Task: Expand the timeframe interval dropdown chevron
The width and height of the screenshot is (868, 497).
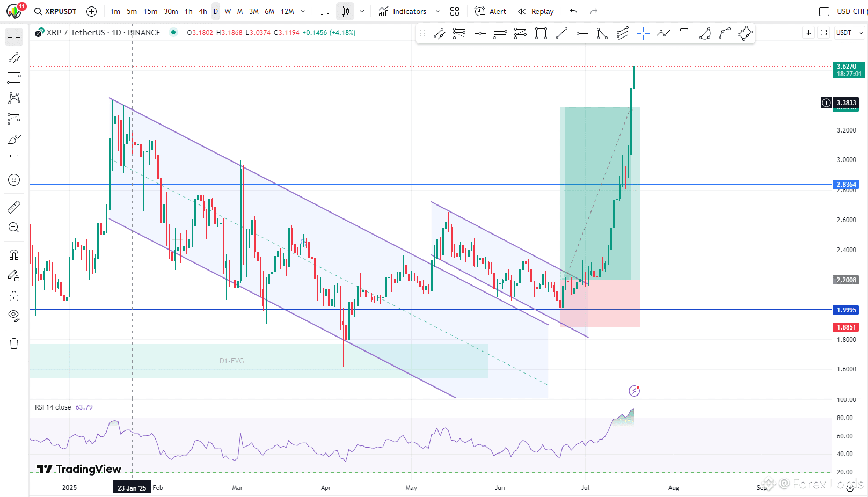Action: click(x=303, y=11)
